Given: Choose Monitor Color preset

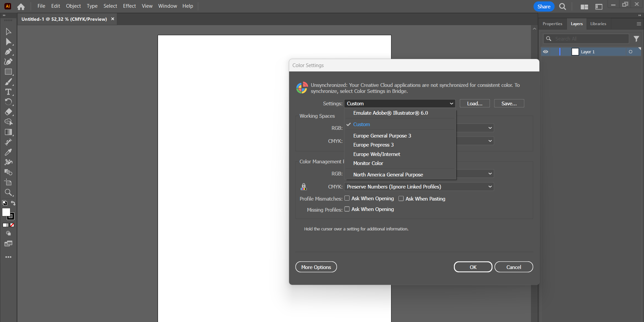Looking at the screenshot, I should click(400, 163).
